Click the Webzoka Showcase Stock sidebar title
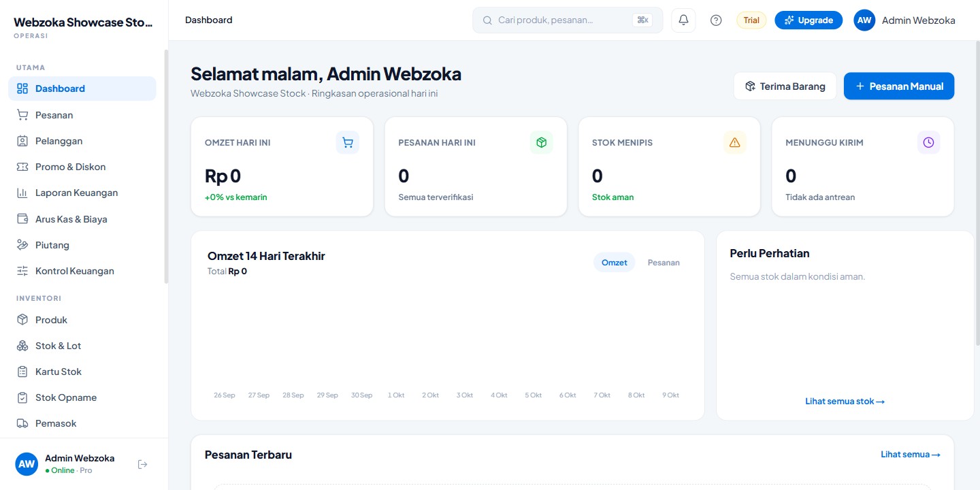Screen dimensions: 980x490 [x=83, y=22]
